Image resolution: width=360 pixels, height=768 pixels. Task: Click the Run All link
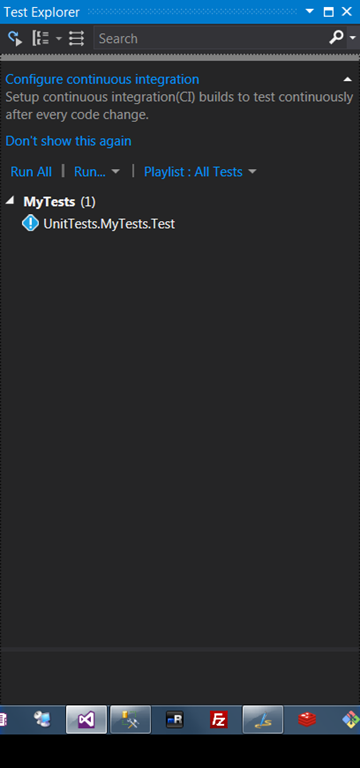(31, 171)
